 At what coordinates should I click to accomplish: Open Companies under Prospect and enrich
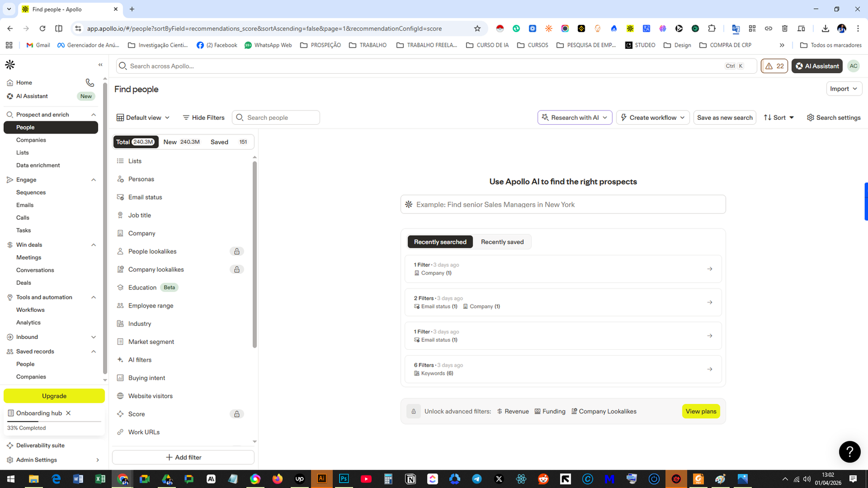pos(31,140)
